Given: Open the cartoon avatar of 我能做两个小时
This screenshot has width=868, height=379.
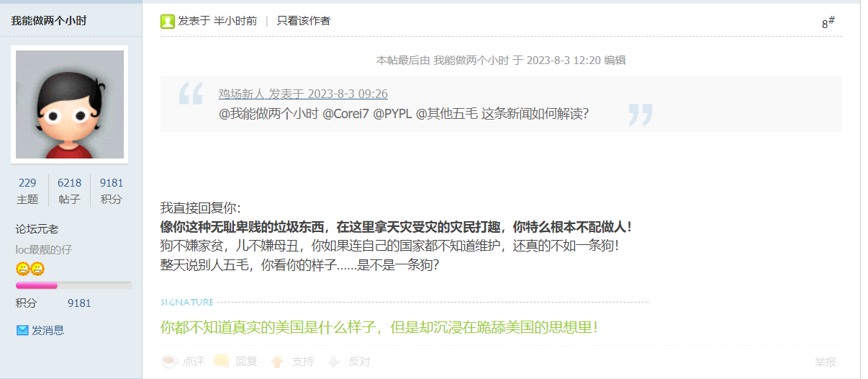Looking at the screenshot, I should [x=70, y=104].
